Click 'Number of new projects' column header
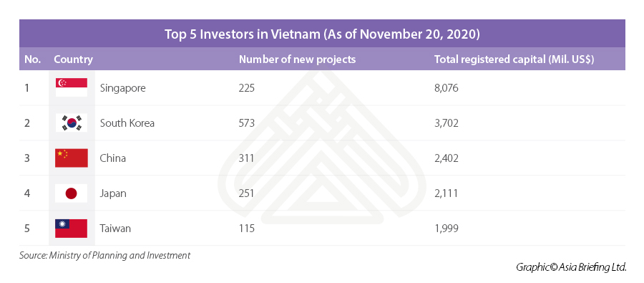 coord(298,59)
